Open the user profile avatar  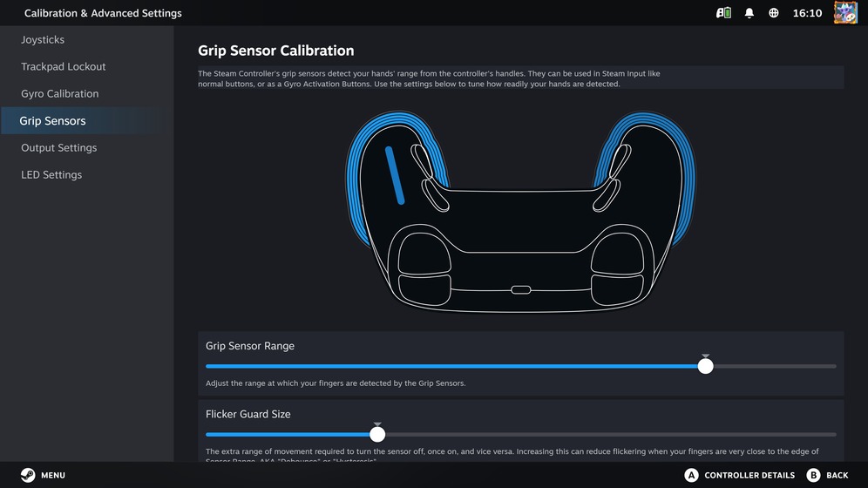(x=845, y=13)
